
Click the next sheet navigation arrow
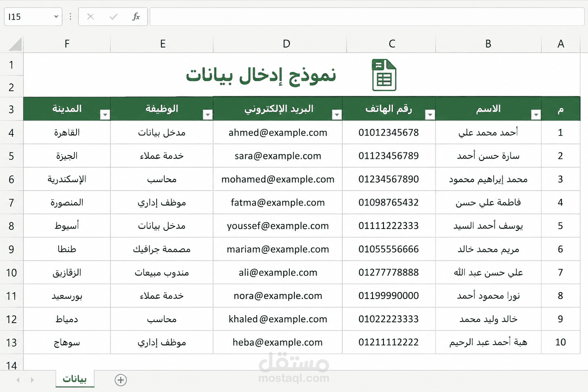[x=32, y=380]
